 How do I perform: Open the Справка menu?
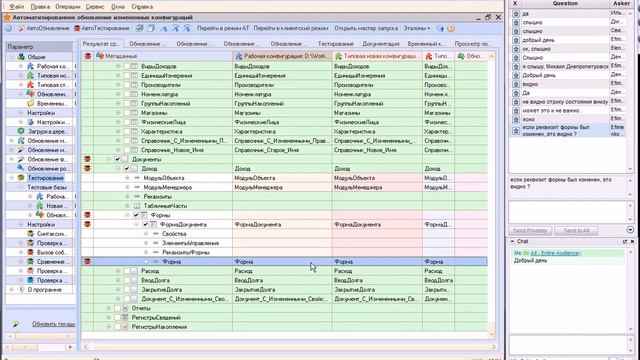coord(142,7)
